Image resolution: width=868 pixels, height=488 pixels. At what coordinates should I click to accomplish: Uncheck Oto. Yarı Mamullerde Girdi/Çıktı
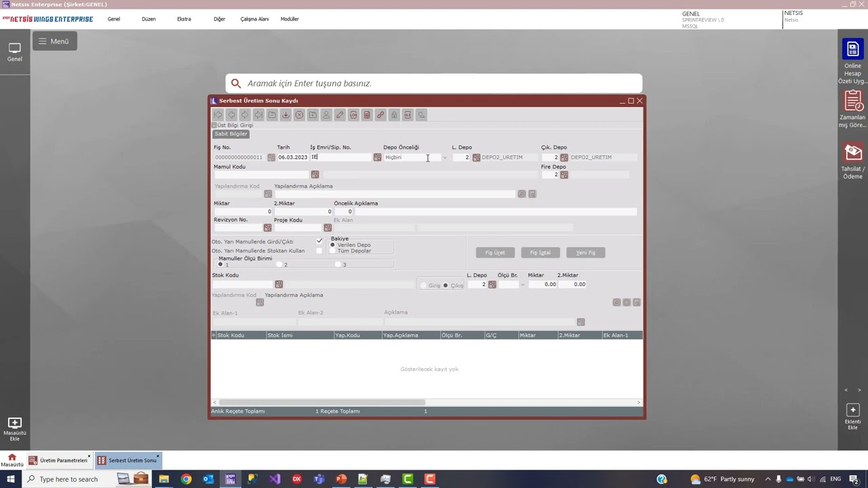319,241
